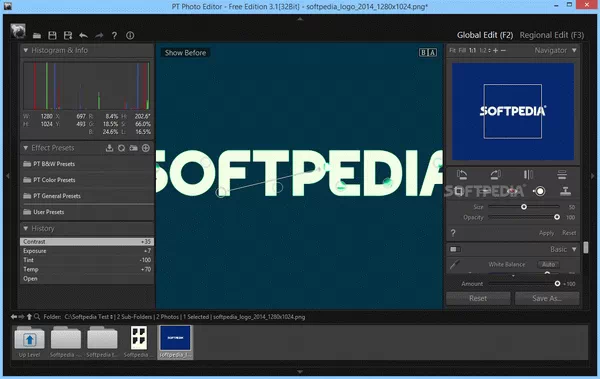Click the Save As disk icon with arrow

pos(68,36)
